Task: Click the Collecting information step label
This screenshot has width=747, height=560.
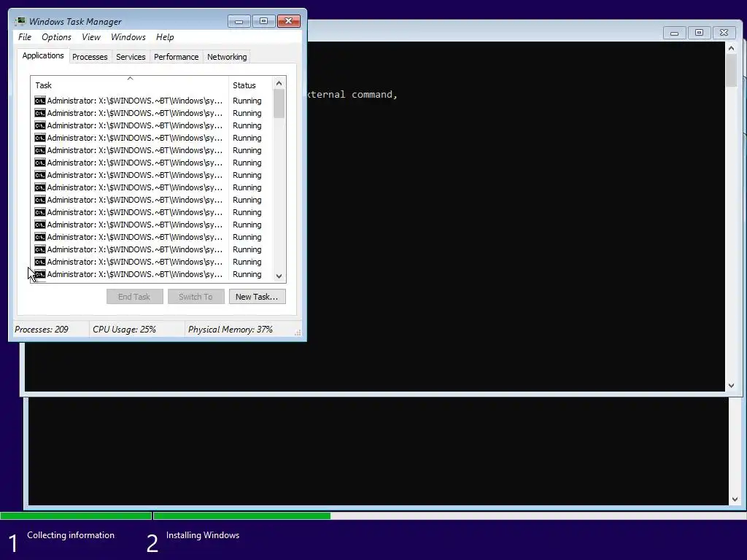Action: click(71, 535)
